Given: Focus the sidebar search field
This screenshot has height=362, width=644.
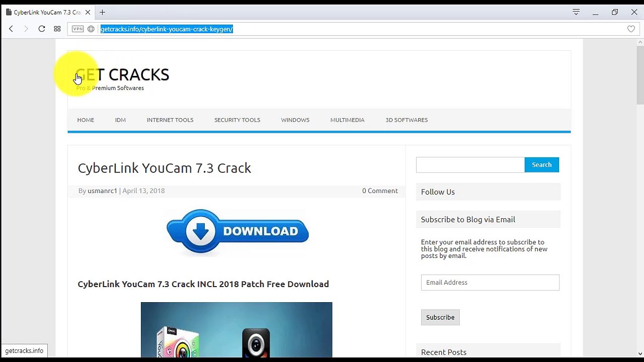Looking at the screenshot, I should 470,165.
